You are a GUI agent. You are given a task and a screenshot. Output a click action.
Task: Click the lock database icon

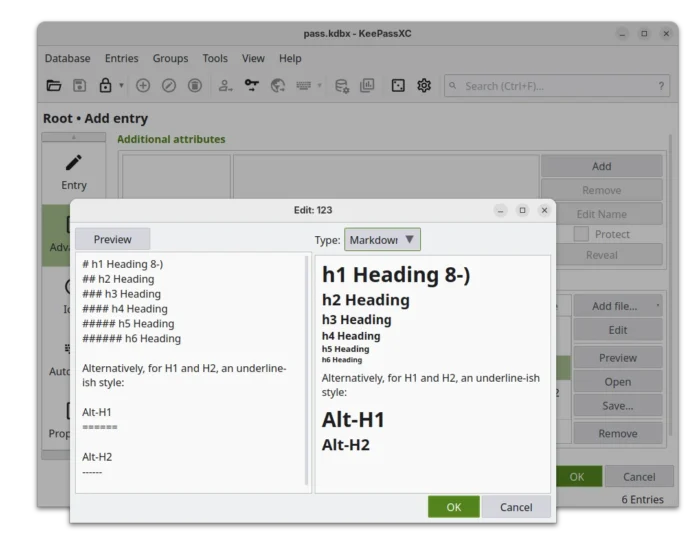pos(105,86)
